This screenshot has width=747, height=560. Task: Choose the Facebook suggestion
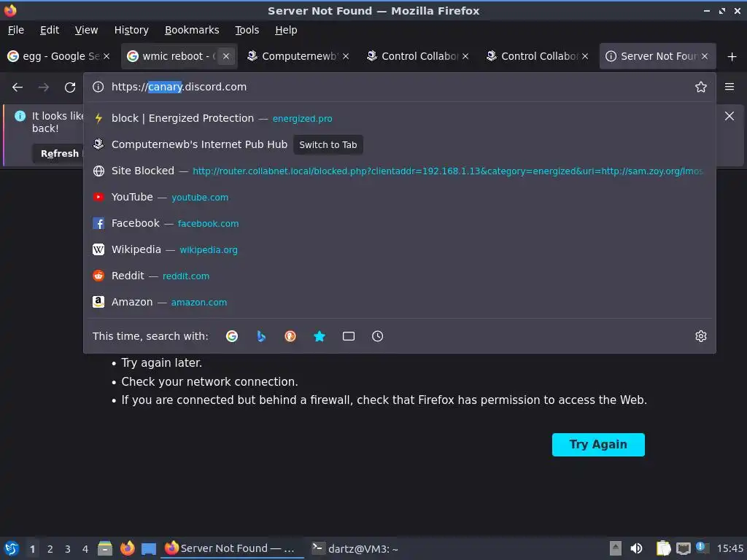[399, 223]
